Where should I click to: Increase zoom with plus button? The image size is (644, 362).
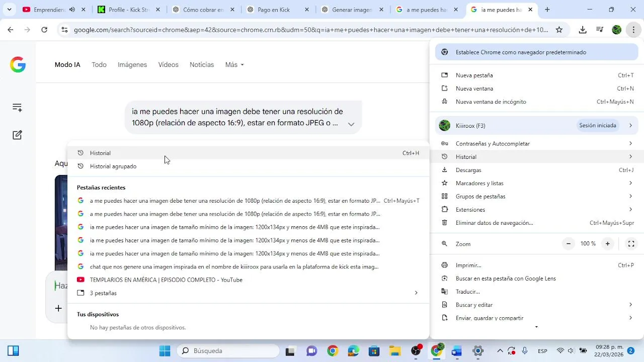coord(607,244)
